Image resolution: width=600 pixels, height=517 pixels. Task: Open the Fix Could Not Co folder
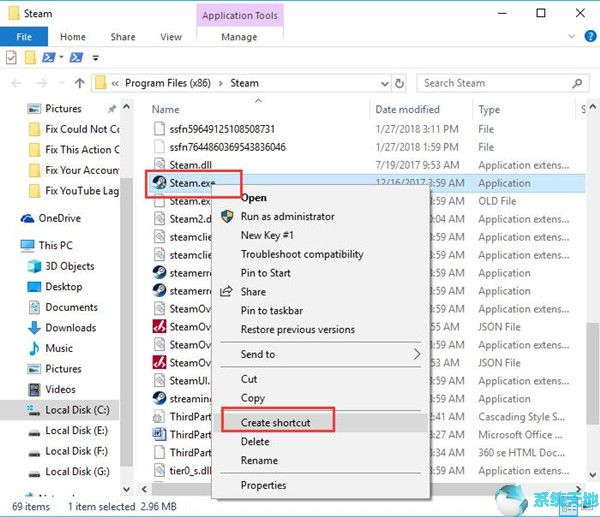tap(82, 129)
